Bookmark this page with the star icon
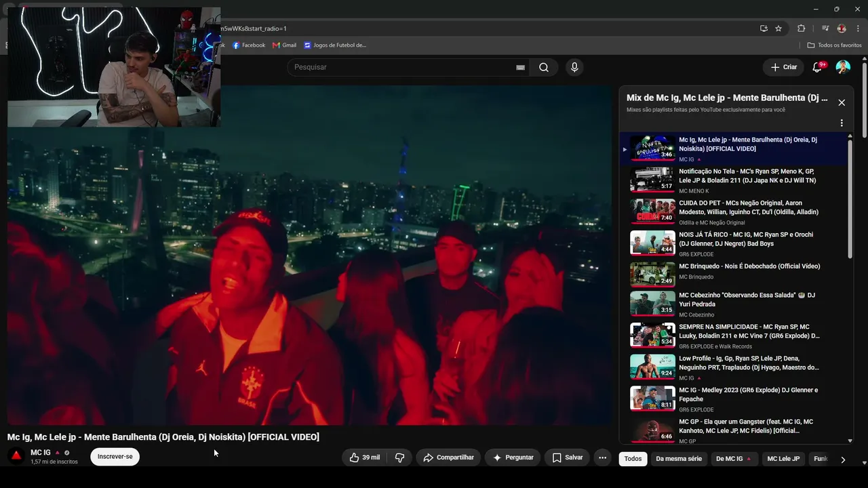Screen dimensions: 868x488 (778, 28)
